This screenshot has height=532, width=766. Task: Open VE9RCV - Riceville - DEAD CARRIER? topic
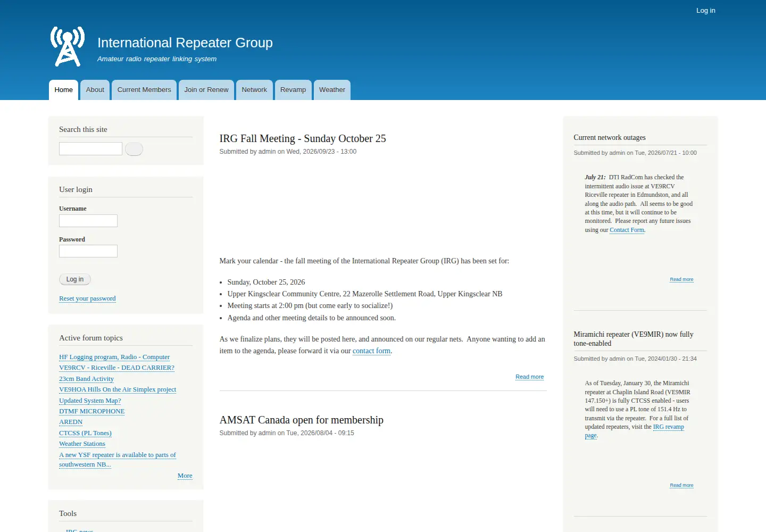pyautogui.click(x=116, y=368)
